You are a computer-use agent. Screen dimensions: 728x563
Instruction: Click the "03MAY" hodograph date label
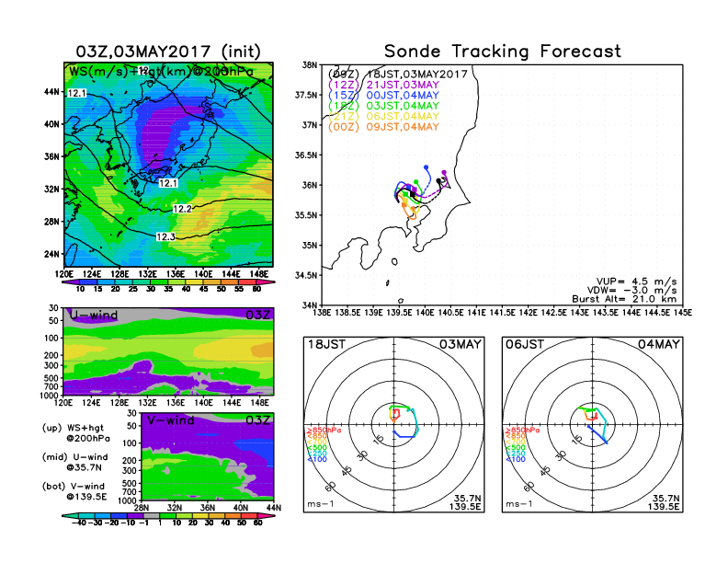coord(461,344)
